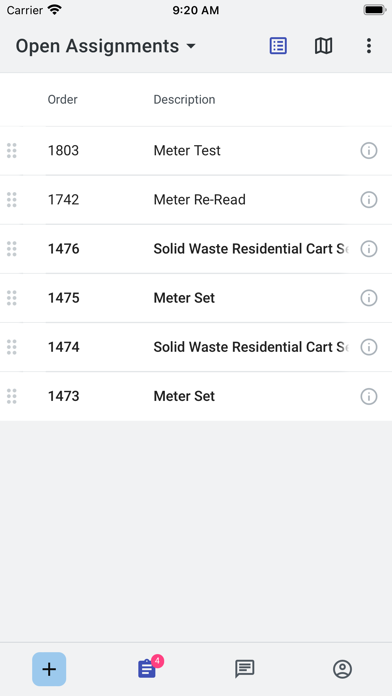Open assignments tab with badge 4

148,668
